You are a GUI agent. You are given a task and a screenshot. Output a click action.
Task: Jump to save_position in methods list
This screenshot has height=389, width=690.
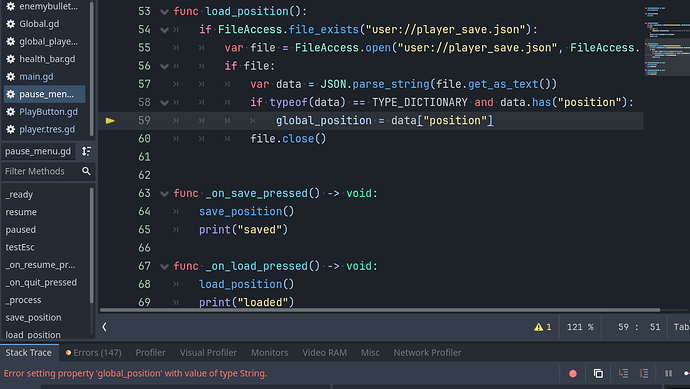pos(33,317)
